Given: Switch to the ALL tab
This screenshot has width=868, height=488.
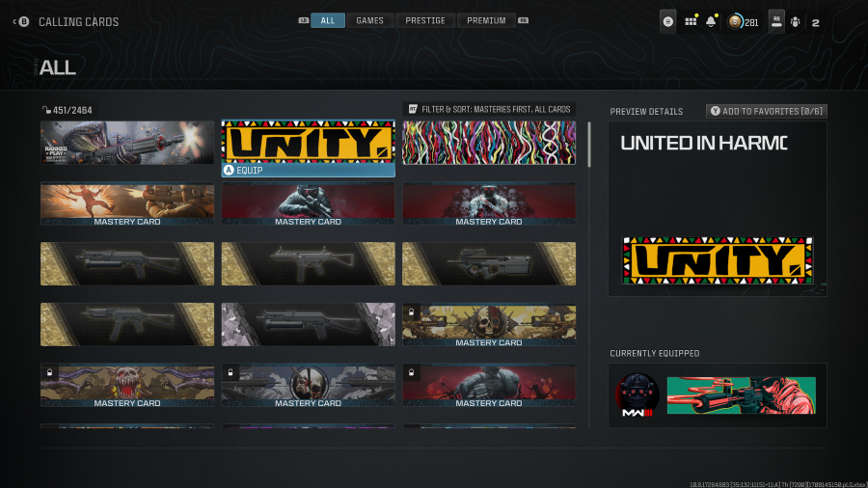Looking at the screenshot, I should [328, 20].
